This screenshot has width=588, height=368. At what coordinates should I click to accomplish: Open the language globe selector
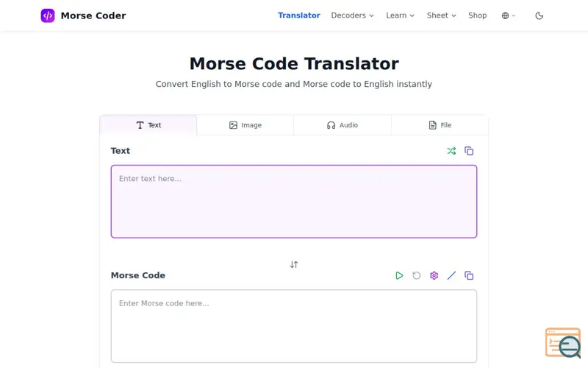click(x=509, y=15)
